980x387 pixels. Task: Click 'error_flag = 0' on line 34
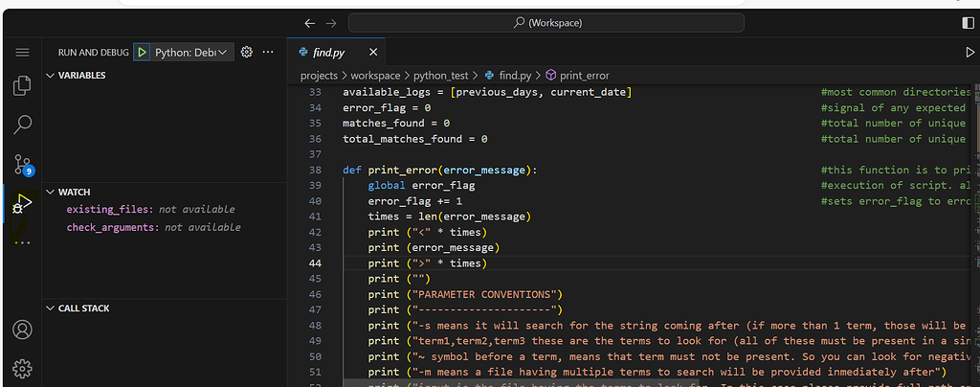[x=387, y=108]
